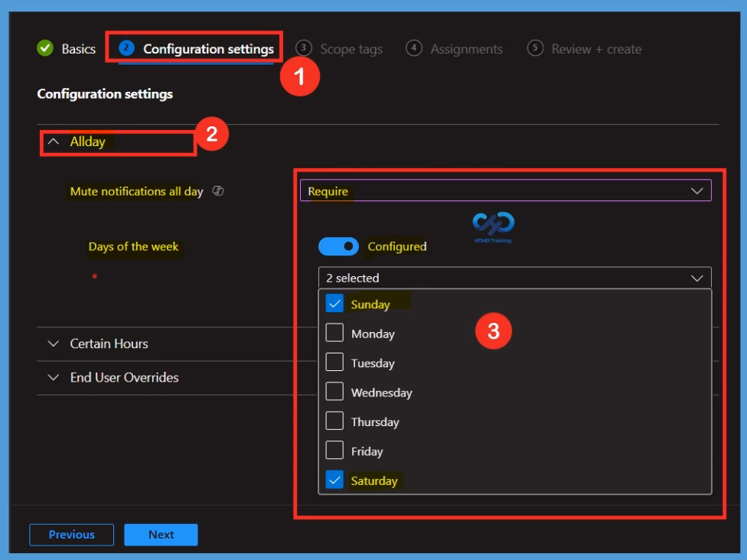Click the Wednesday option label

[382, 392]
